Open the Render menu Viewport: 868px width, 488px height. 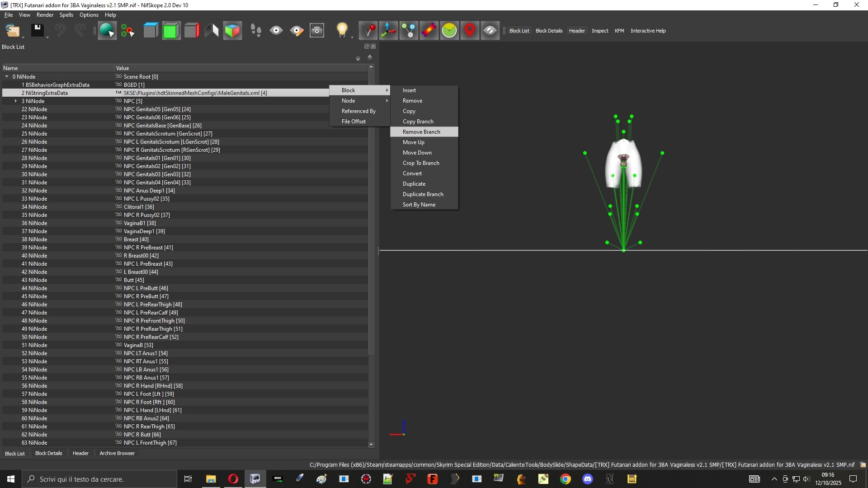click(45, 15)
